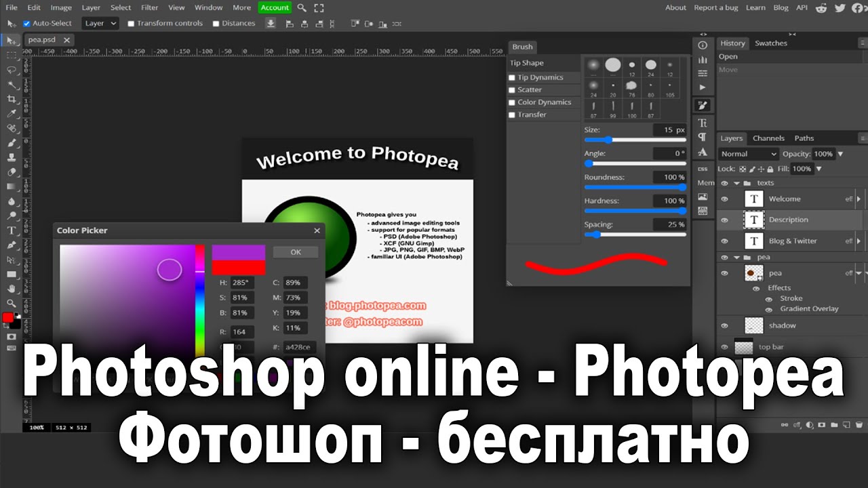The width and height of the screenshot is (868, 488).
Task: Open the Paragraph panel icon
Action: click(703, 137)
